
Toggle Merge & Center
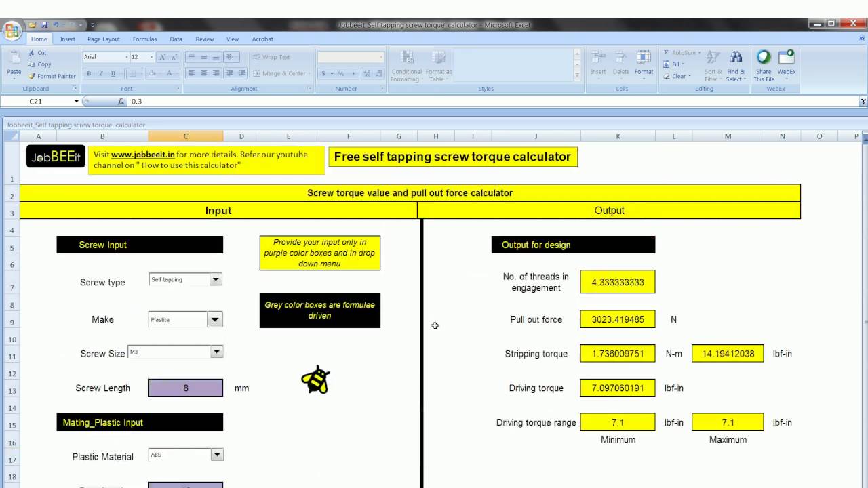point(279,73)
